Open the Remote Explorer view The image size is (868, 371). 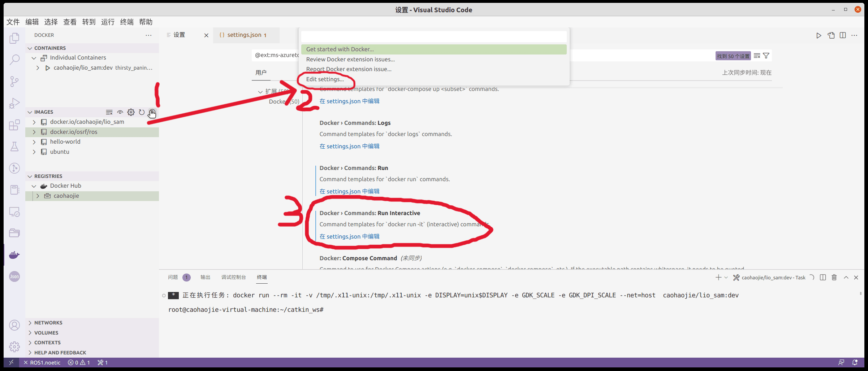point(14,212)
